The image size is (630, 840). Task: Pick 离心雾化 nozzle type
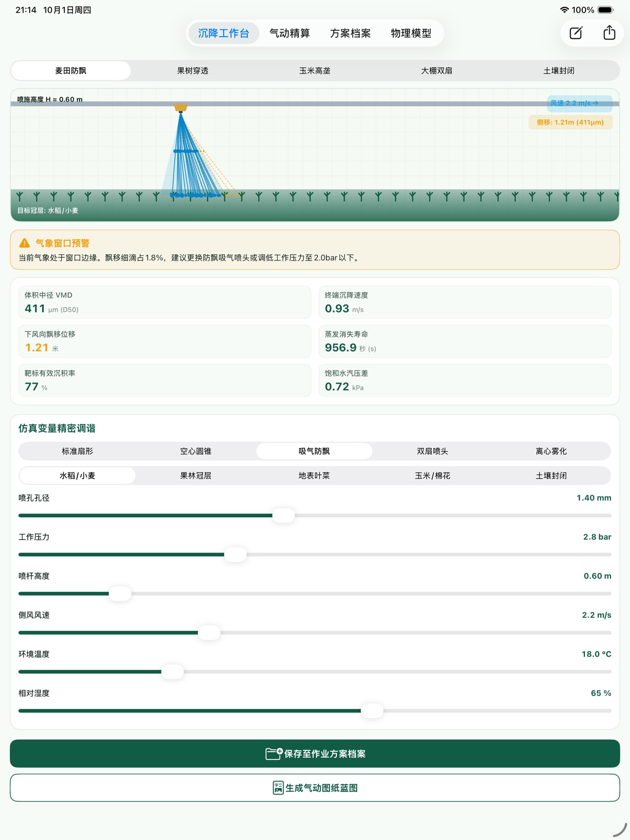[x=551, y=451]
